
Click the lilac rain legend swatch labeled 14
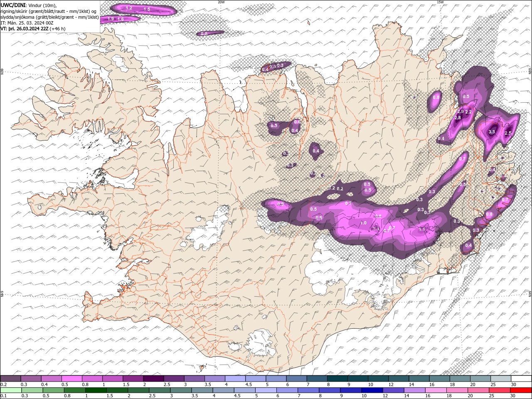tap(414, 390)
